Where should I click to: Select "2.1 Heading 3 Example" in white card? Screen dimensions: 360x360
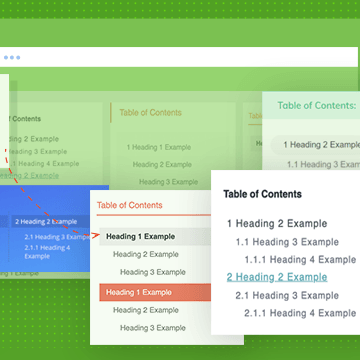(287, 296)
